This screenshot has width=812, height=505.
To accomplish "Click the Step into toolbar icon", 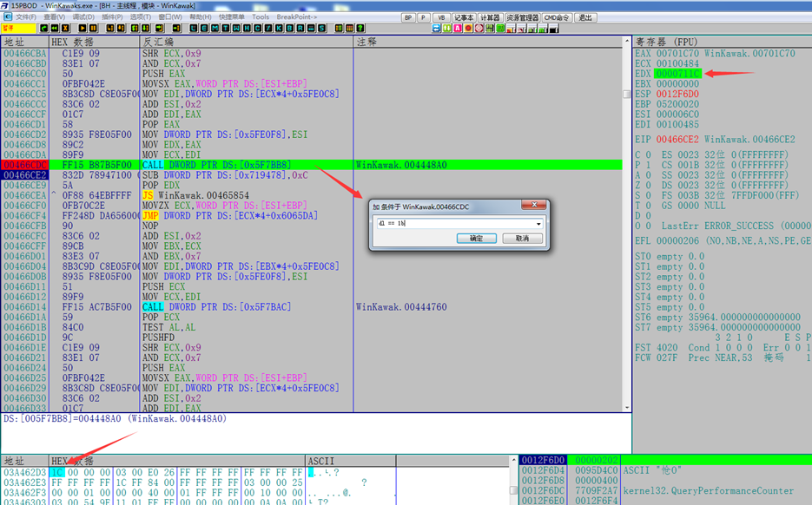I will pyautogui.click(x=109, y=28).
